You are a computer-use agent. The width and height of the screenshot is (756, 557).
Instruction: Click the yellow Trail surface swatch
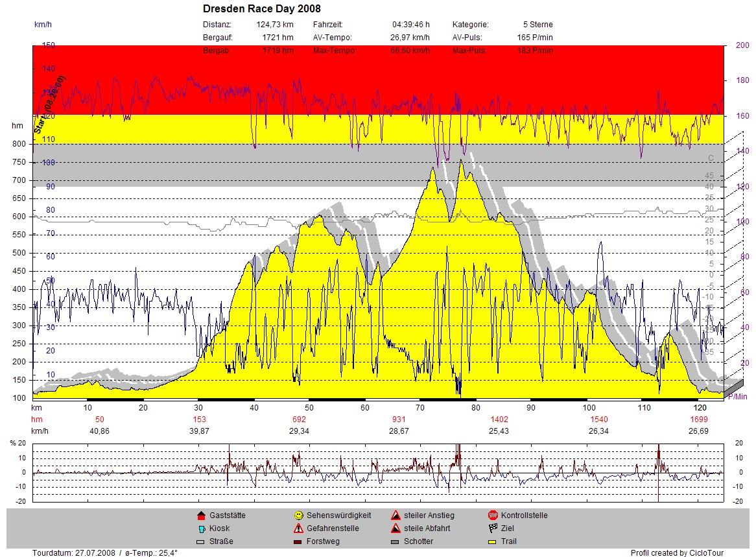[492, 541]
